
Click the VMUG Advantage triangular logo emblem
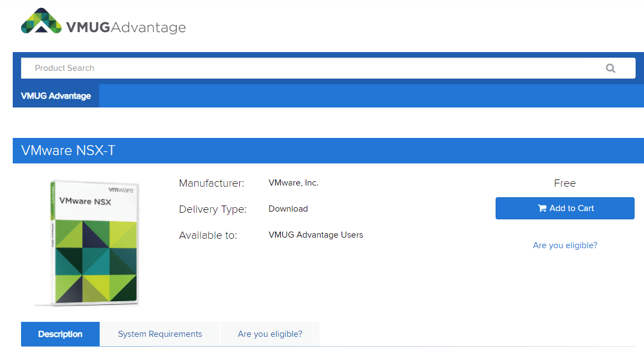point(42,22)
